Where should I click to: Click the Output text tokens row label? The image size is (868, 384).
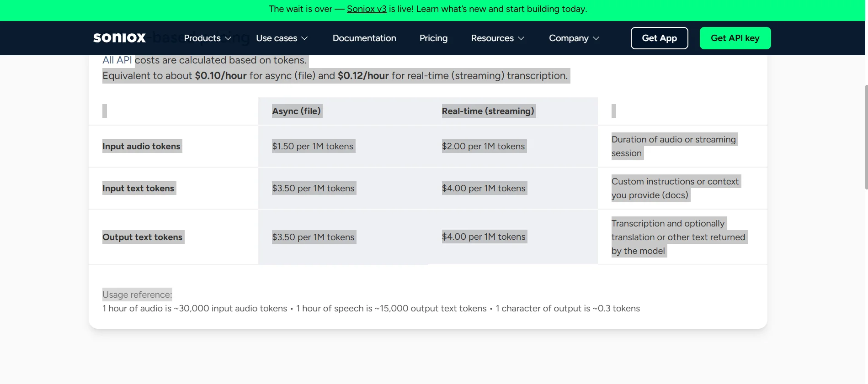[x=142, y=237]
